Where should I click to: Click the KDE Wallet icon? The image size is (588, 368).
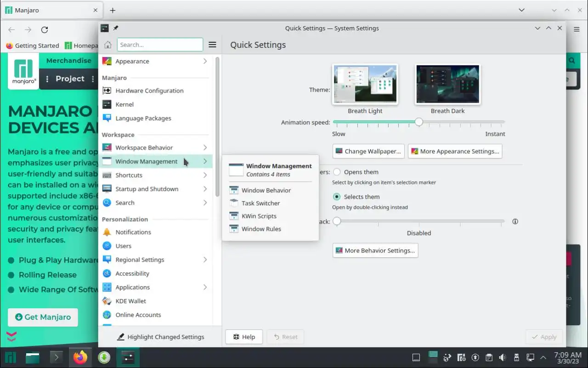(x=107, y=301)
